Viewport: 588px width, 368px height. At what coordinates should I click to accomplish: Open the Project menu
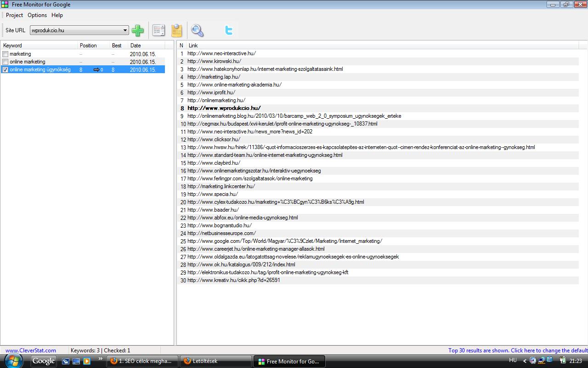pos(14,15)
